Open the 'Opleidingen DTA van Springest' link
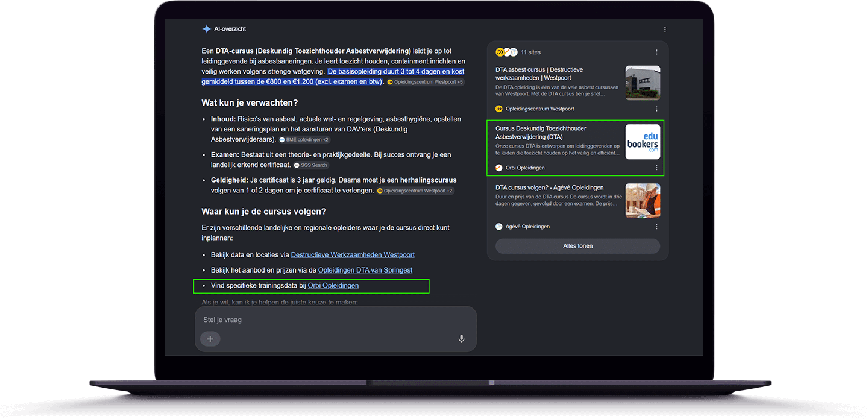 point(365,270)
